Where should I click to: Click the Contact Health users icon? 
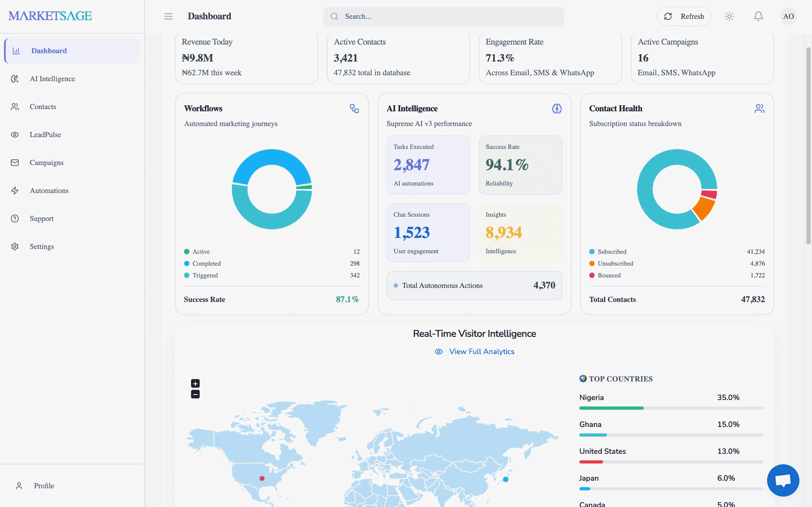coord(760,109)
